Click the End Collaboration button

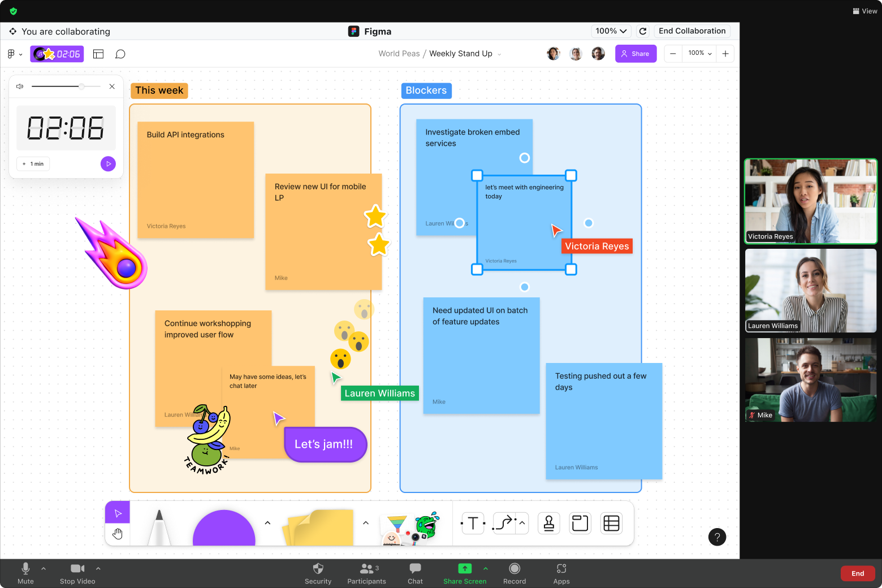point(692,31)
